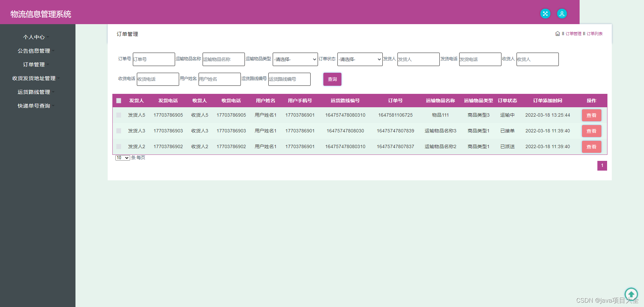Click the 订单添加时间 column header

[x=548, y=101]
